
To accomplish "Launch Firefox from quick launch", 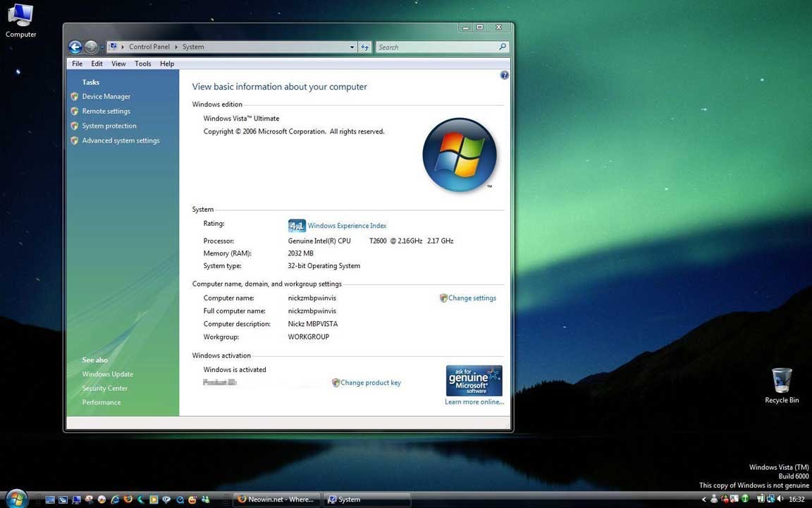I will (x=128, y=500).
